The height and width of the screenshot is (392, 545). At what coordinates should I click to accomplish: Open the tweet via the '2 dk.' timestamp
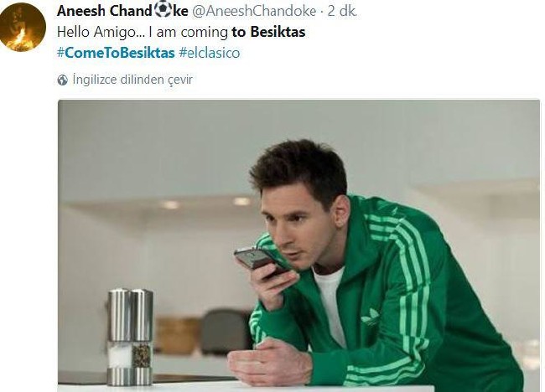click(342, 11)
